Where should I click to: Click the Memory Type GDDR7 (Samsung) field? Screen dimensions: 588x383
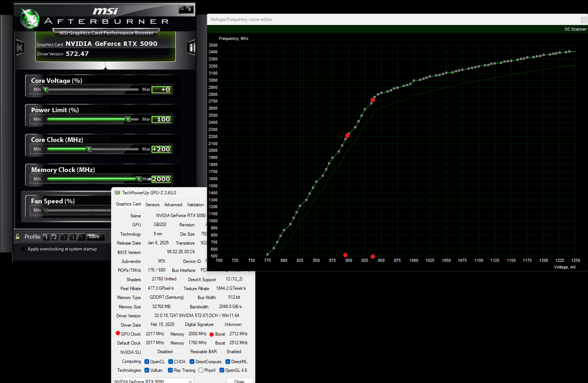click(x=167, y=297)
